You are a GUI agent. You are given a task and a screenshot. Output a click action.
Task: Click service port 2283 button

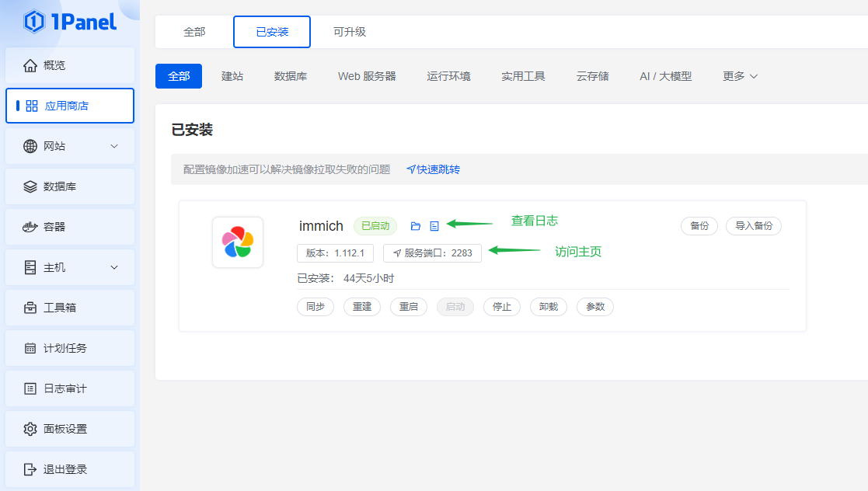pos(433,253)
